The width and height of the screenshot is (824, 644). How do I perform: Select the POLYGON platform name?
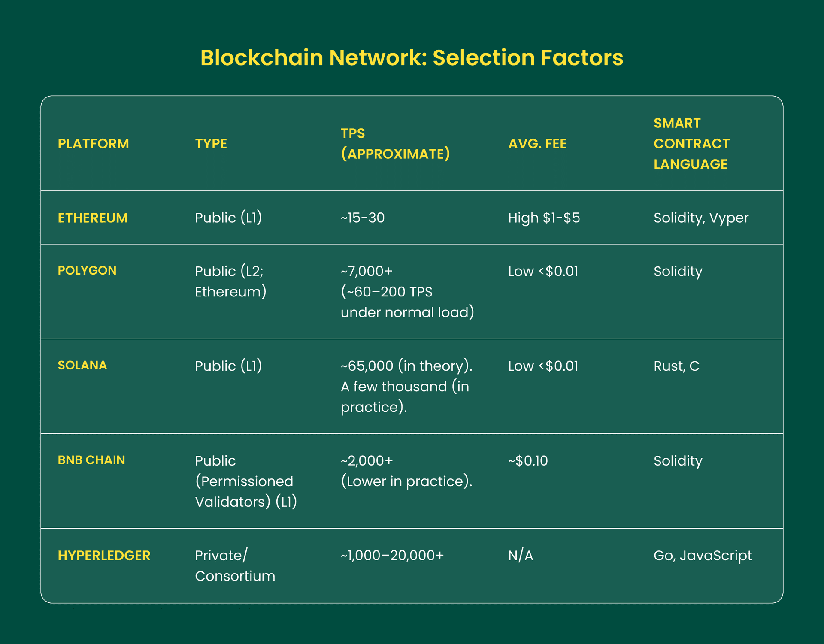tap(87, 271)
